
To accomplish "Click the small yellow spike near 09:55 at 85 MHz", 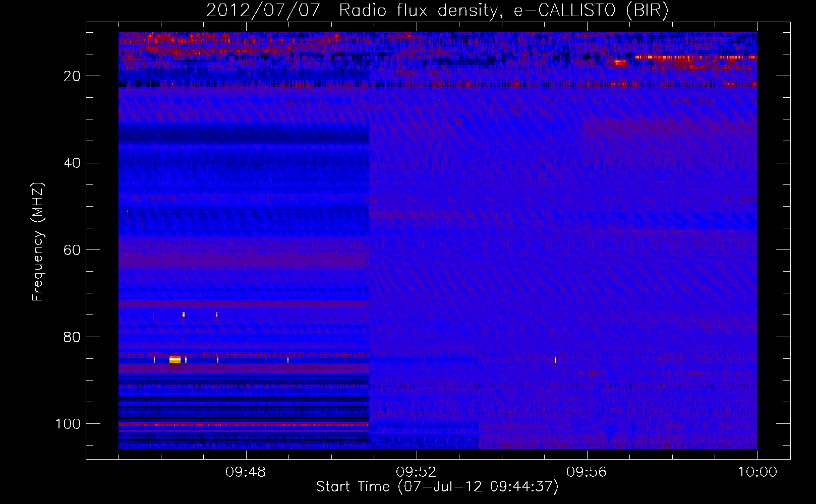I will coord(555,359).
